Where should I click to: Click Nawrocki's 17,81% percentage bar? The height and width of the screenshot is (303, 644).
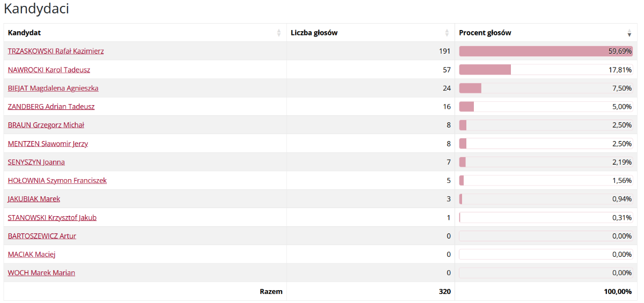pos(545,70)
